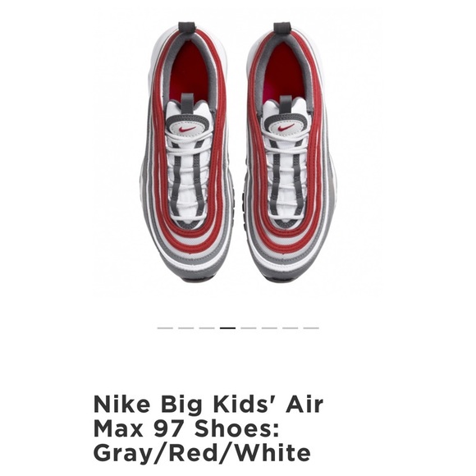Tap the red swoosh on right shoe tongue
Viewport: 476px width, 476px height.
pyautogui.click(x=286, y=127)
